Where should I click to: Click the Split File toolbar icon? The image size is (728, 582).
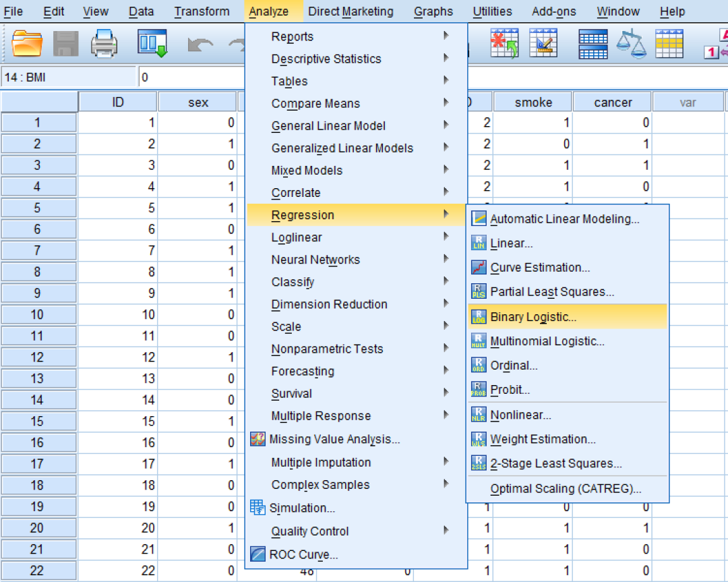tap(593, 44)
